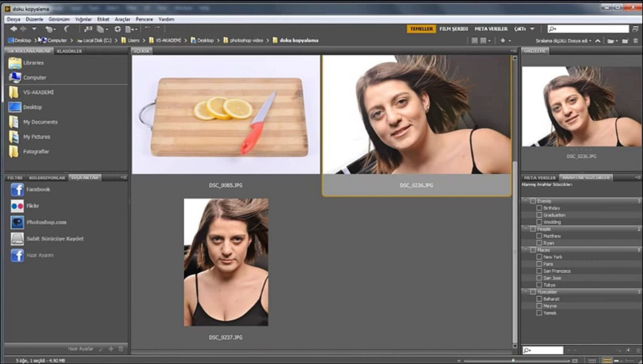
Task: Click the Refine batch rename toolbar icon
Action: point(101,29)
